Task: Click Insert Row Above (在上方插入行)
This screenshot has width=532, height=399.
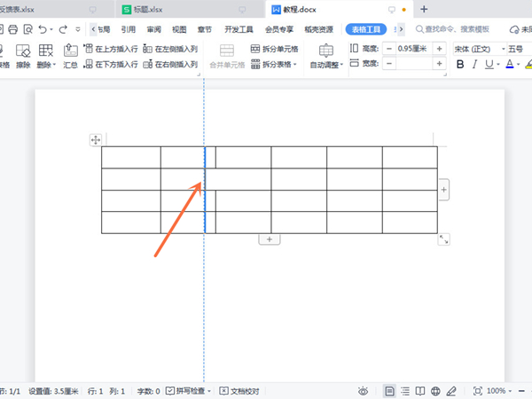Action: (109, 49)
